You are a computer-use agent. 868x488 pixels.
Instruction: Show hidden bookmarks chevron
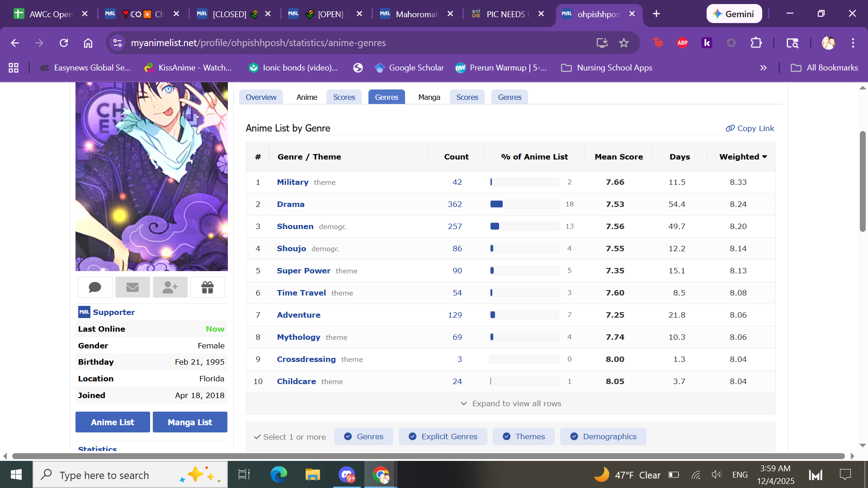763,68
